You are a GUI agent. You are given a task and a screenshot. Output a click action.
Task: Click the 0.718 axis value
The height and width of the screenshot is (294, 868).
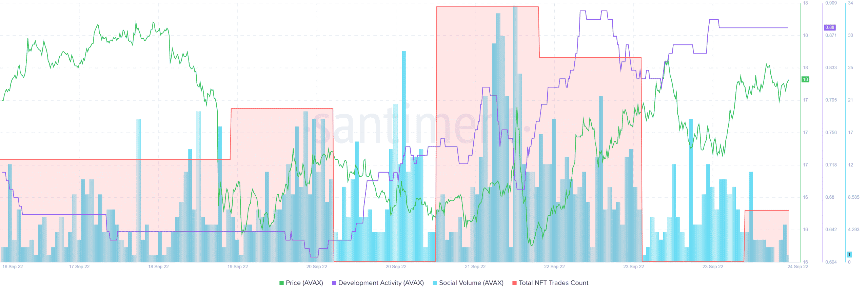[x=831, y=165]
